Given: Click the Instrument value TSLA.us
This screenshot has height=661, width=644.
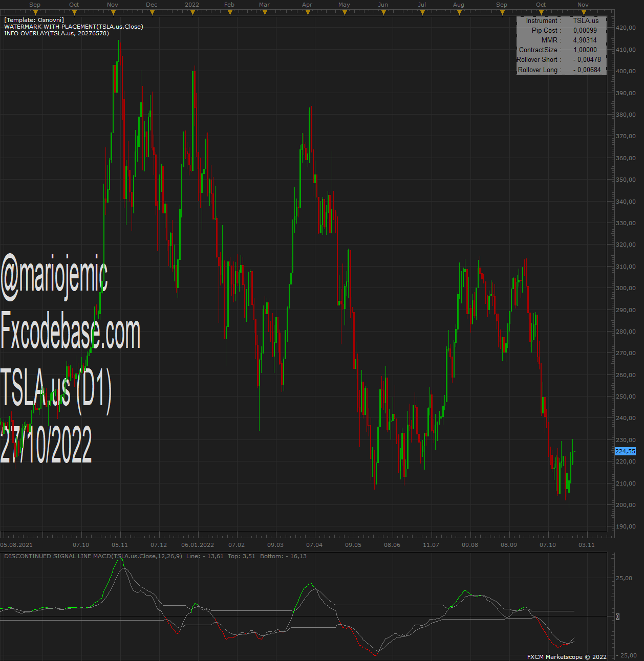Looking at the screenshot, I should [586, 21].
